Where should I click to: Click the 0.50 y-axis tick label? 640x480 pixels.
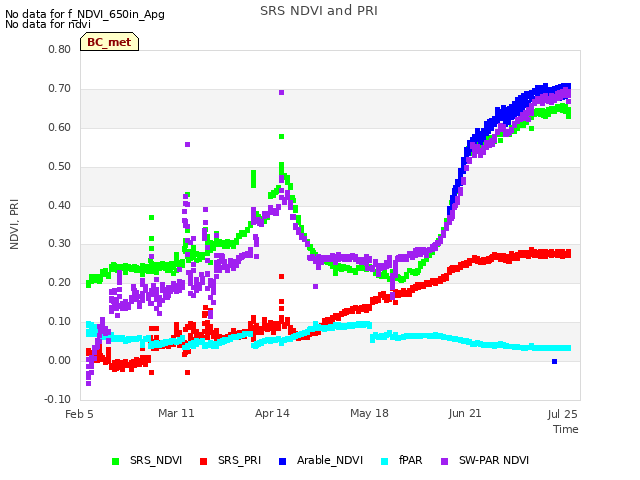pos(60,167)
